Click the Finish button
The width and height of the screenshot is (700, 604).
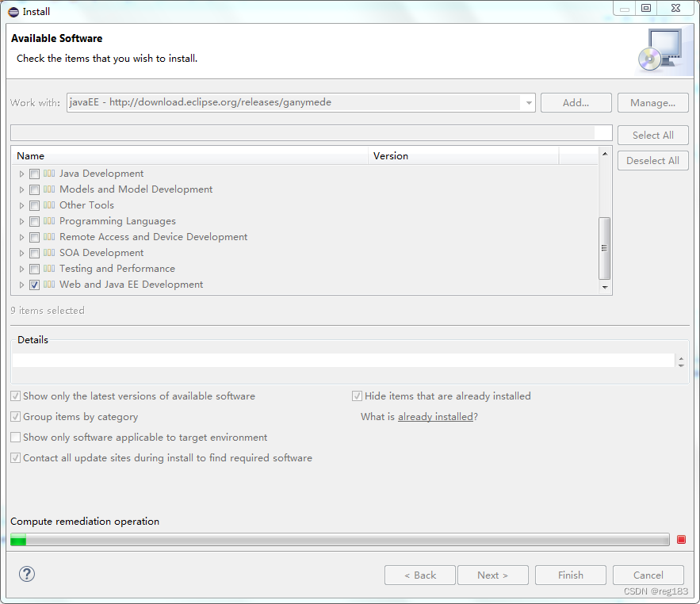coord(571,575)
